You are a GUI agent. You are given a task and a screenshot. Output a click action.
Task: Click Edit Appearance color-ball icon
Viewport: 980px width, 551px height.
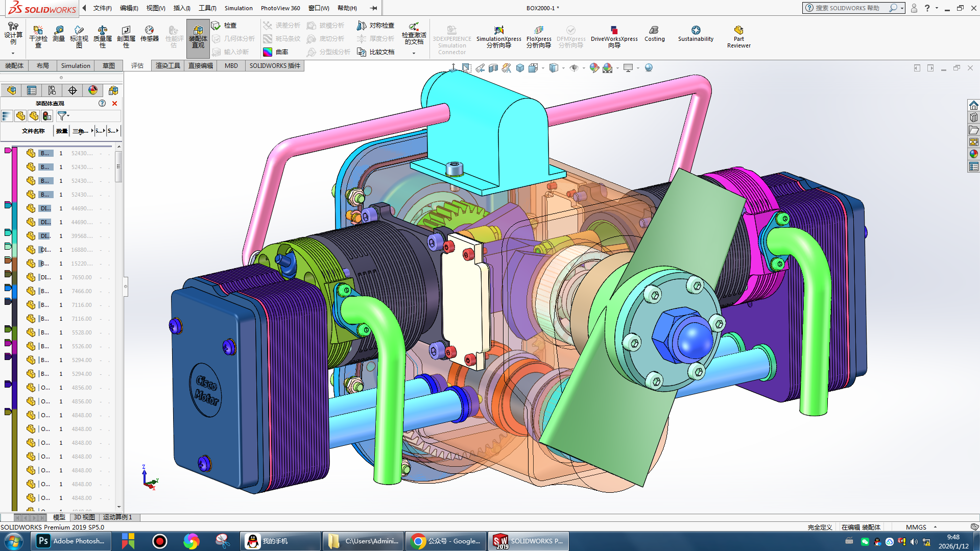pyautogui.click(x=594, y=68)
